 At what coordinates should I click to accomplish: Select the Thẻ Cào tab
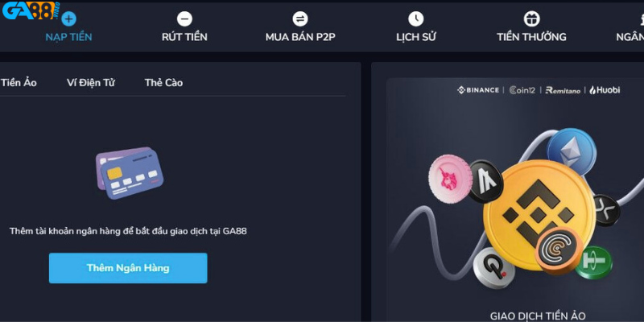click(x=163, y=83)
